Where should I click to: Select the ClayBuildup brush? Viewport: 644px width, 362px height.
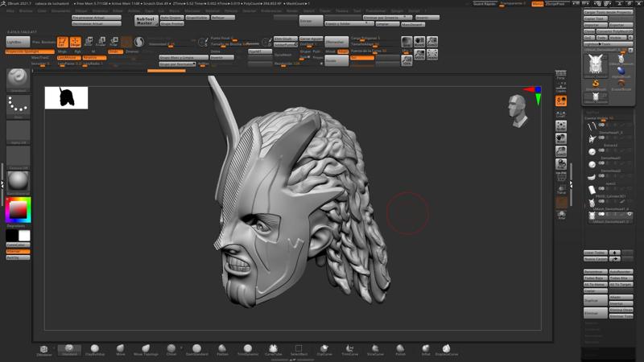pos(95,350)
